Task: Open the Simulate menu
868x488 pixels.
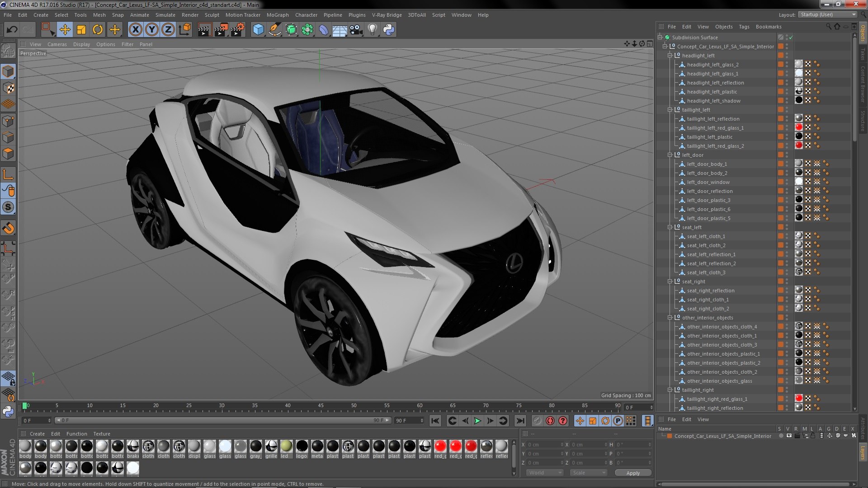Action: point(165,15)
